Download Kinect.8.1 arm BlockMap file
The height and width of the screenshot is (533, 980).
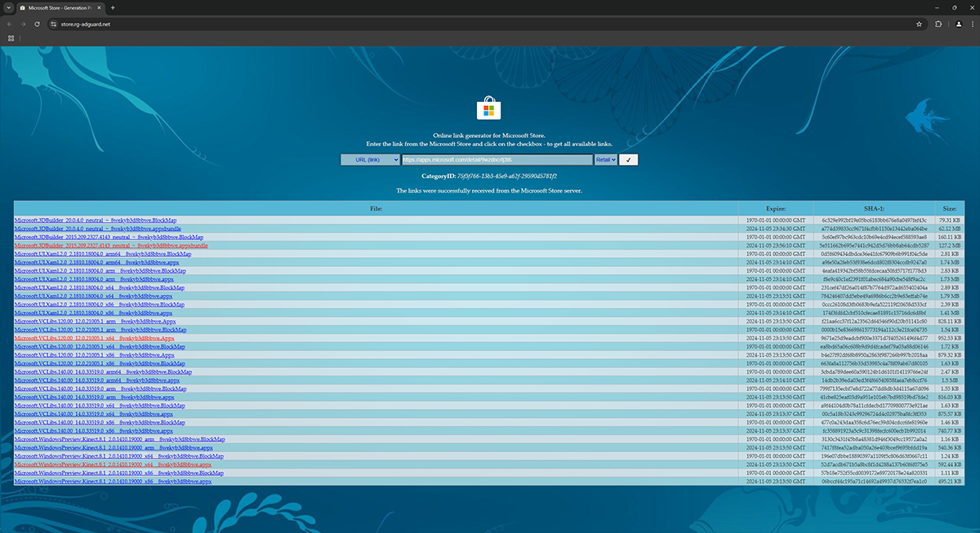point(120,439)
